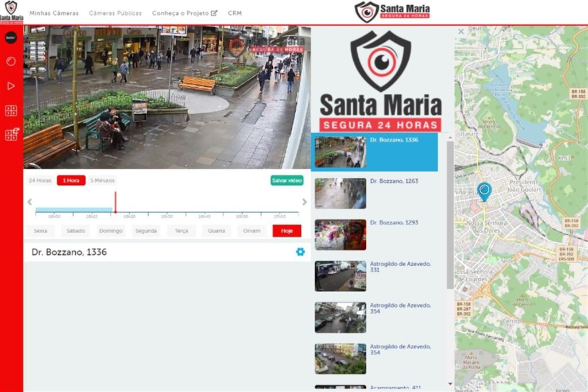
Task: Select the Terça day button
Action: pyautogui.click(x=181, y=231)
